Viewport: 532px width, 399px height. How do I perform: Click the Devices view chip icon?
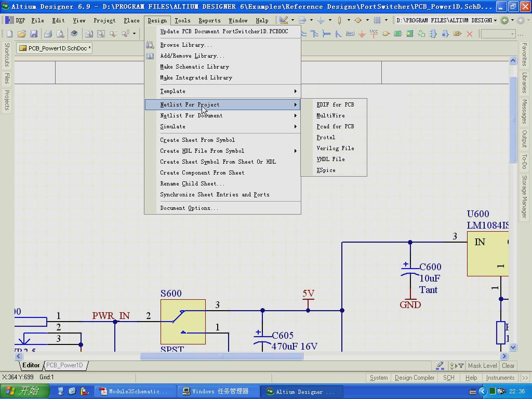tap(74, 33)
